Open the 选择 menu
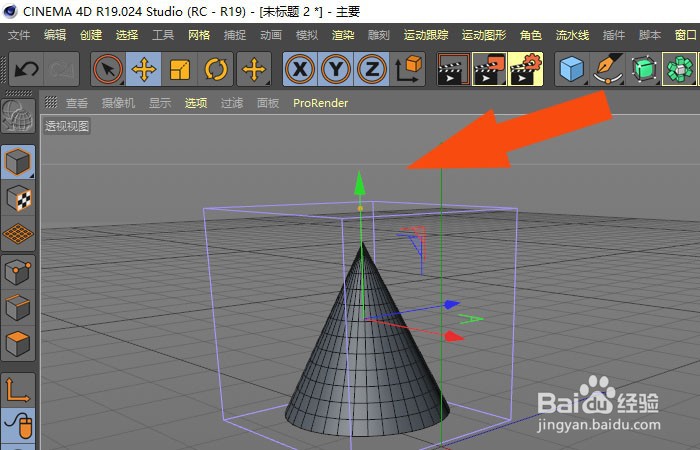Image resolution: width=700 pixels, height=450 pixels. pyautogui.click(x=127, y=35)
